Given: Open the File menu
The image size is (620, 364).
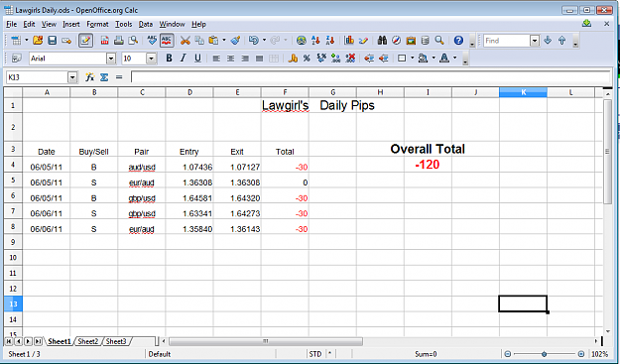Looking at the screenshot, I should click(x=12, y=25).
